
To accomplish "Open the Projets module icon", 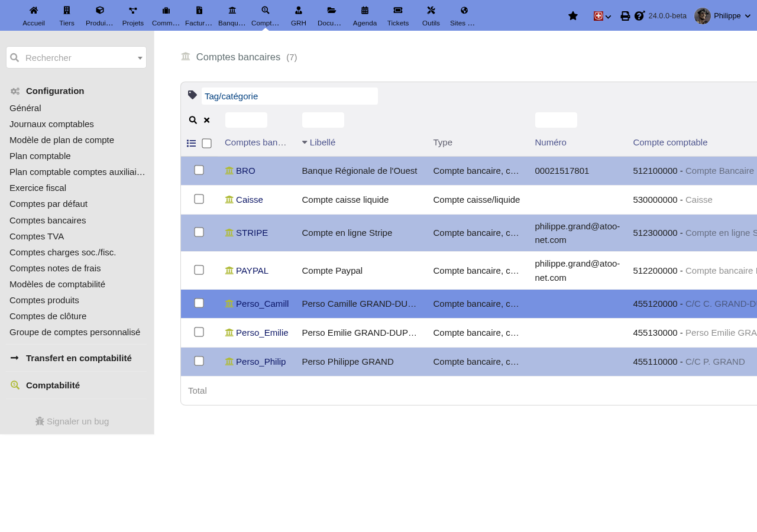I will pyautogui.click(x=133, y=10).
